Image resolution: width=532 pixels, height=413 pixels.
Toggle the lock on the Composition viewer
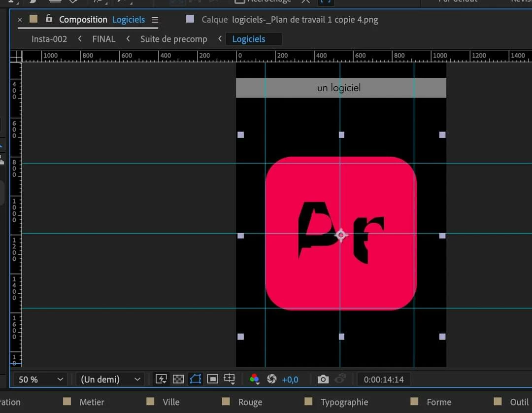(49, 18)
